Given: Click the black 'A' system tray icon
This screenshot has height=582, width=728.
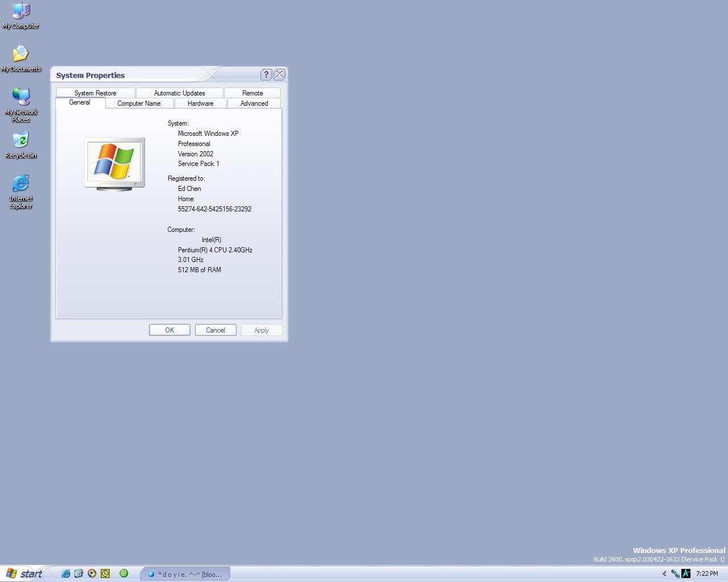Looking at the screenshot, I should pos(686,573).
